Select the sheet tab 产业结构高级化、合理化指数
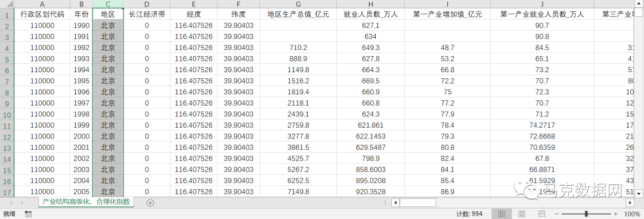 point(86,202)
